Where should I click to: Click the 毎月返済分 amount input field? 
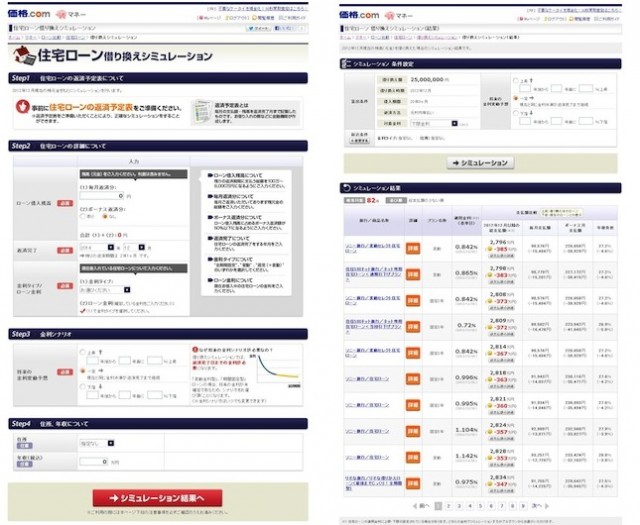[x=100, y=197]
